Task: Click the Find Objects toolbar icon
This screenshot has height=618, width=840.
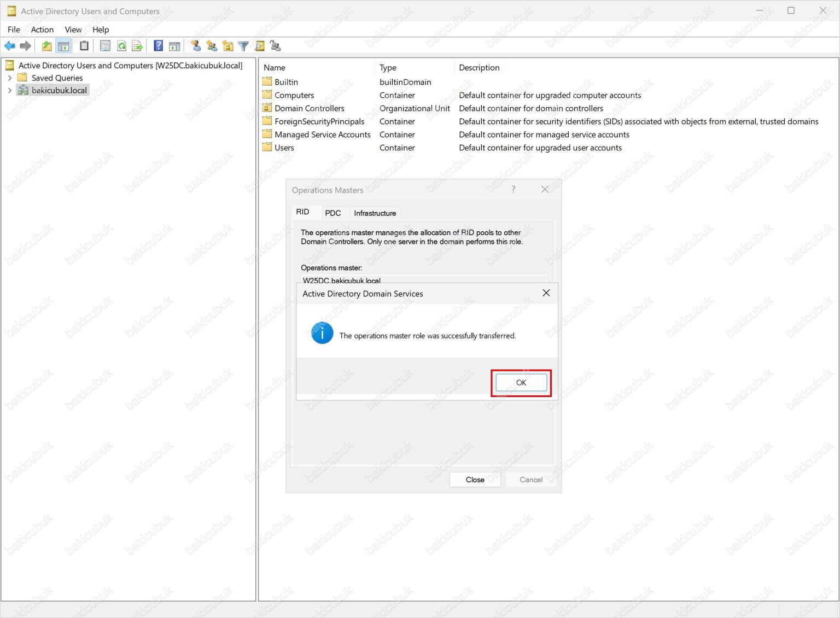Action: [259, 46]
